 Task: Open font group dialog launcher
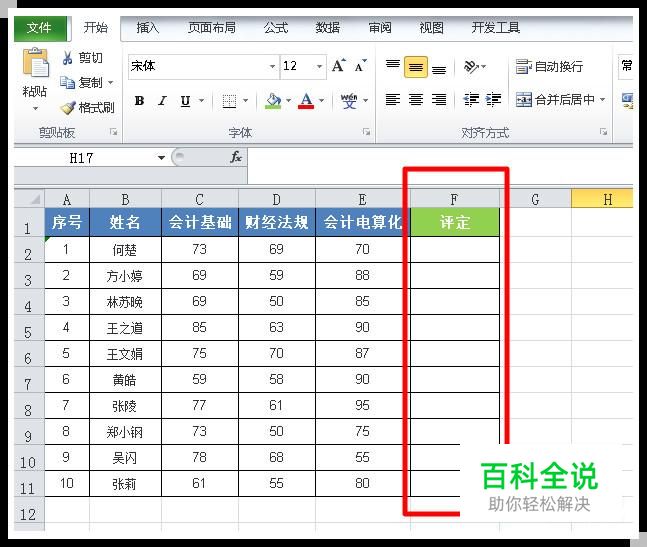tap(366, 132)
